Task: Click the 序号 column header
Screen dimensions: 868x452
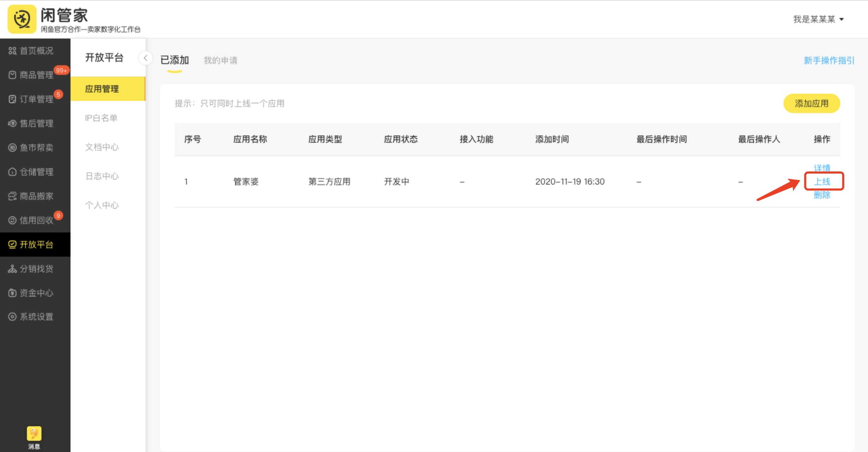Action: pos(192,139)
